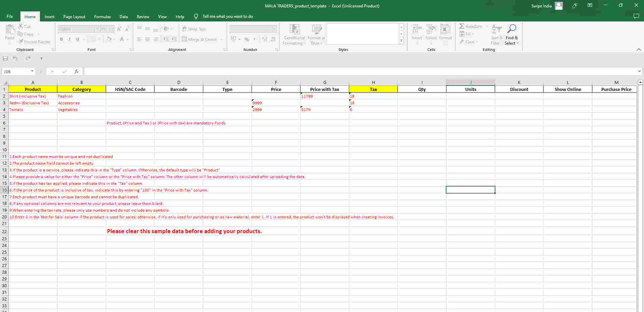Click the Undo arrow
Viewport: 644px width, 312px height.
click(15, 58)
